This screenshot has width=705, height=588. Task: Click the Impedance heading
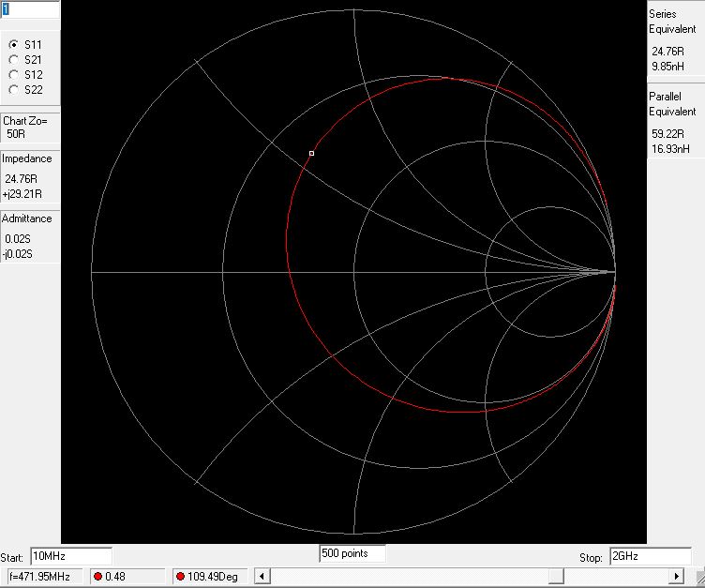tap(26, 158)
